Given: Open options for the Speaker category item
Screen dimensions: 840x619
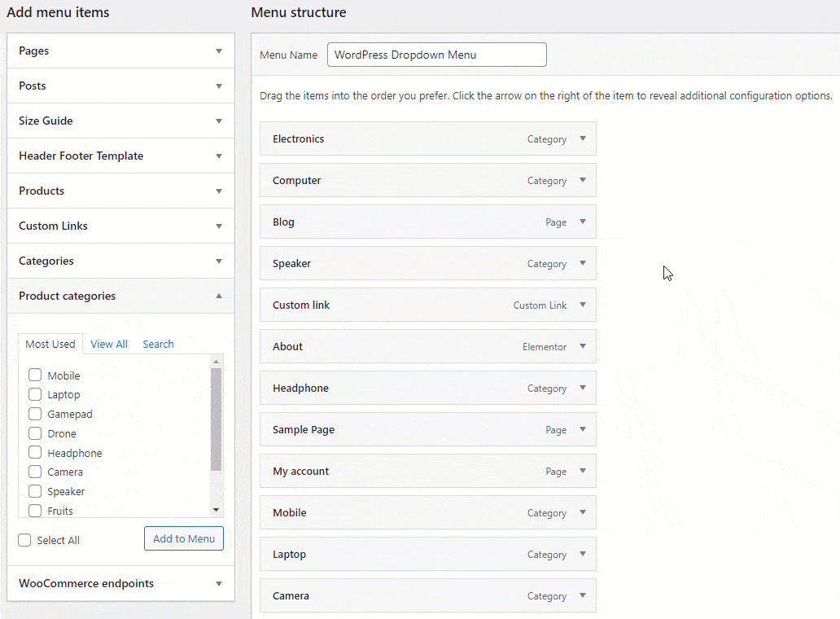Looking at the screenshot, I should pos(583,263).
